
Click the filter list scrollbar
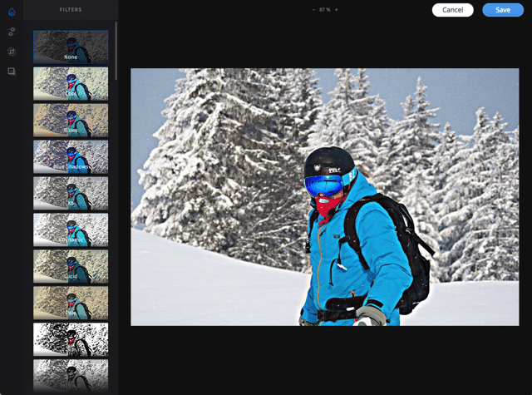pyautogui.click(x=116, y=50)
